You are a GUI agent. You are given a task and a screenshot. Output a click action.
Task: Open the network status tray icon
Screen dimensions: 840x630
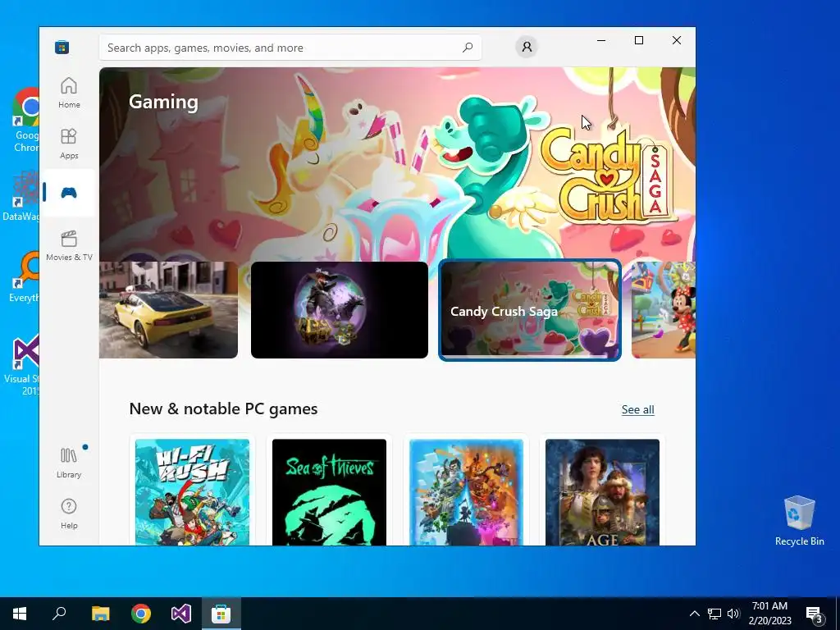point(714,614)
